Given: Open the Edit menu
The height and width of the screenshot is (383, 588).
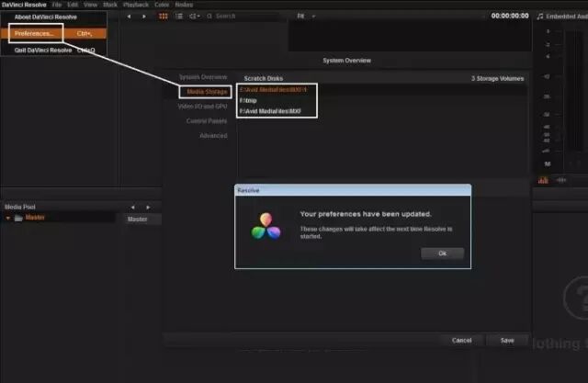Looking at the screenshot, I should point(73,5).
